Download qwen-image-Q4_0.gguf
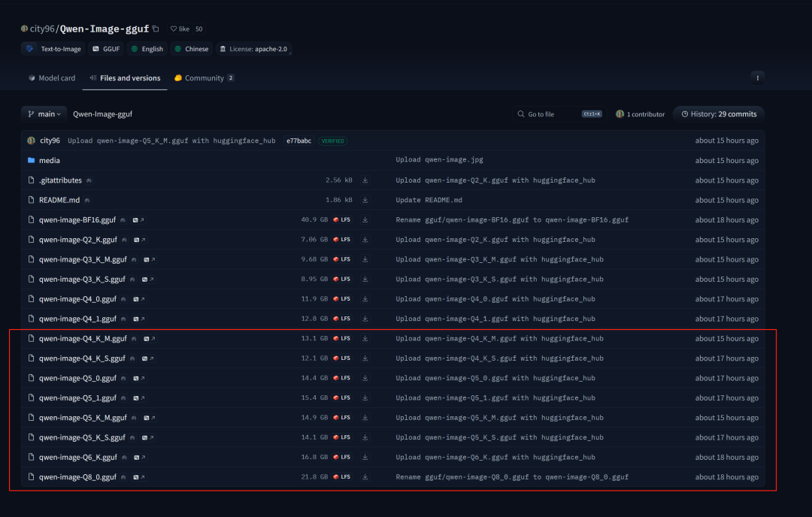The image size is (812, 517). pyautogui.click(x=365, y=299)
